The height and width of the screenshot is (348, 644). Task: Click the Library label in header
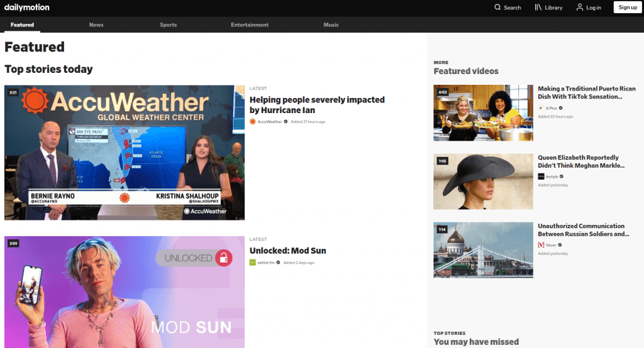point(553,8)
